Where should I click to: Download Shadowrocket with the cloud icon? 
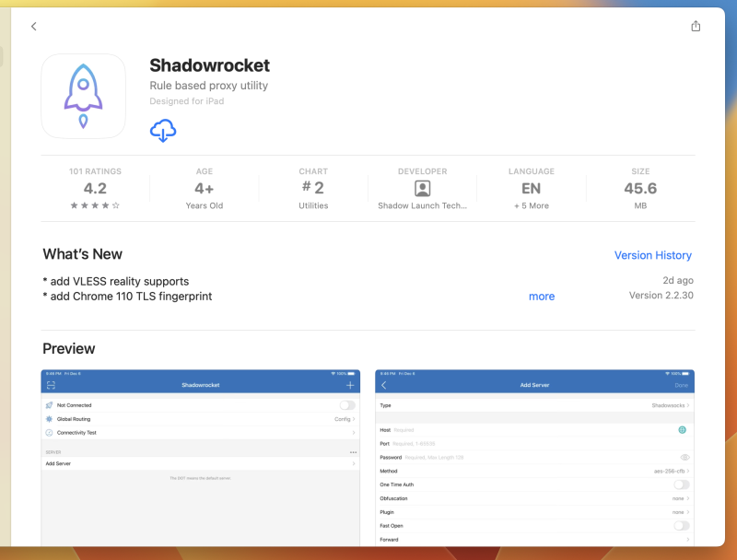(163, 131)
